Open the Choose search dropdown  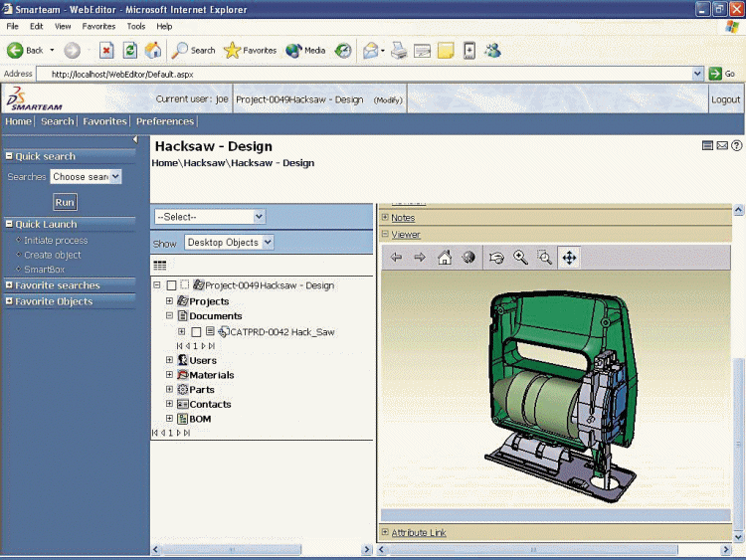pos(86,176)
